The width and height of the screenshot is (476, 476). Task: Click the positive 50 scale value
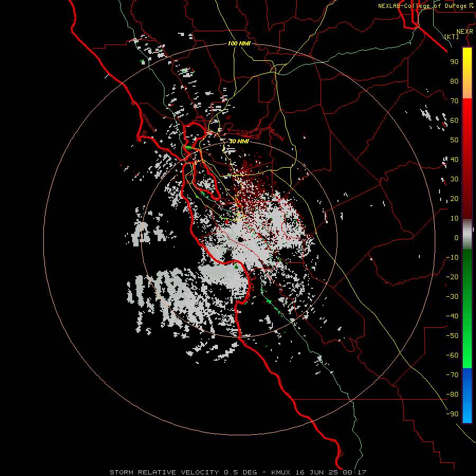click(x=454, y=140)
